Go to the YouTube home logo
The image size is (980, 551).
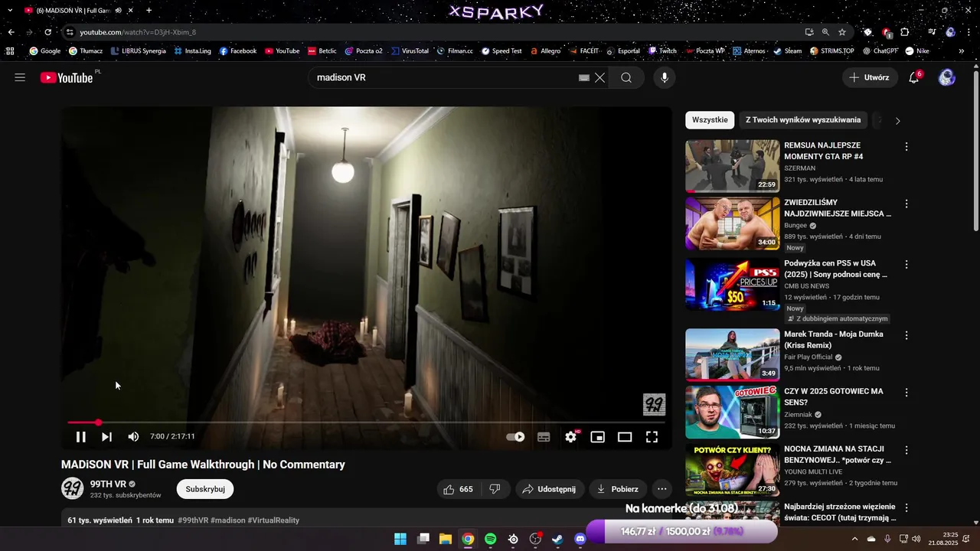pyautogui.click(x=67, y=77)
